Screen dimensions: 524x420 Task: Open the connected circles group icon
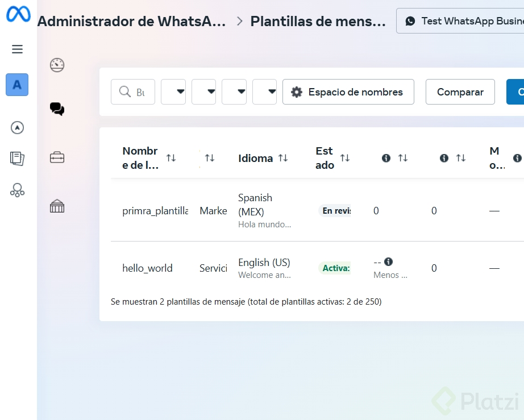click(18, 190)
